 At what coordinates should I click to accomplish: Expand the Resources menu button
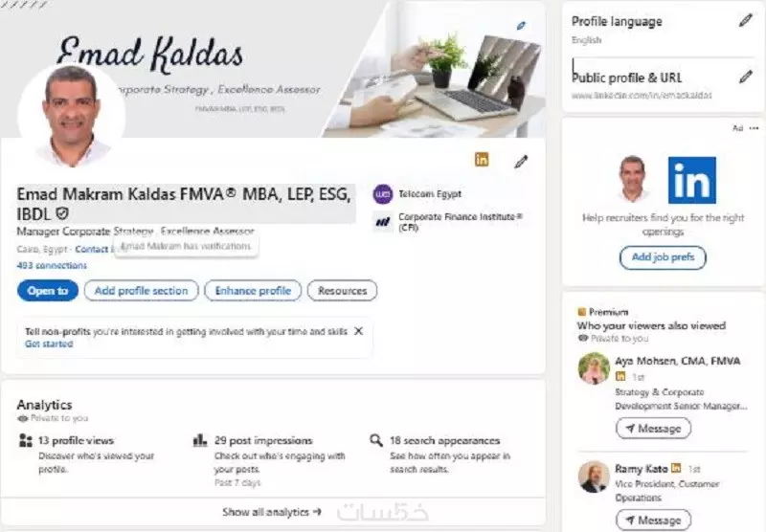click(343, 291)
